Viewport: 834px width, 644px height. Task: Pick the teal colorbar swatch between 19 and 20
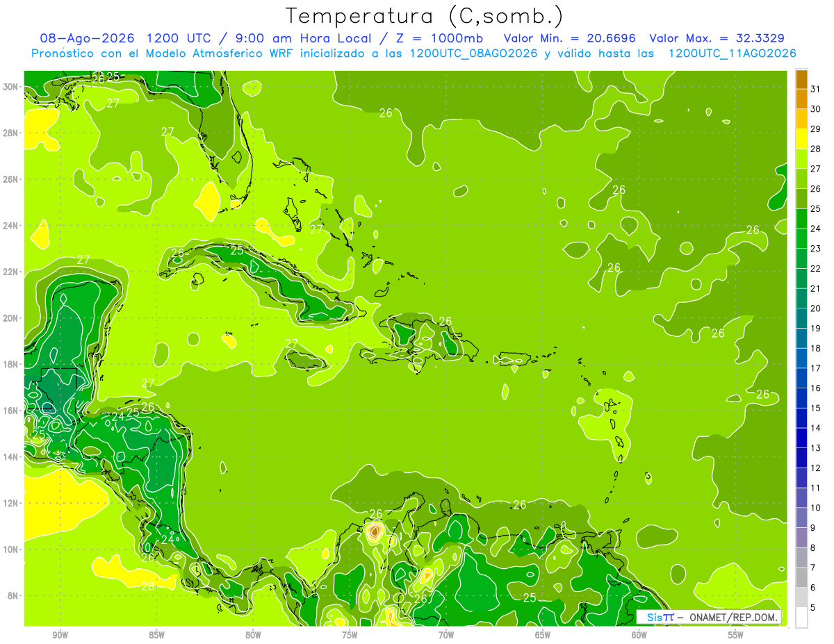(801, 318)
